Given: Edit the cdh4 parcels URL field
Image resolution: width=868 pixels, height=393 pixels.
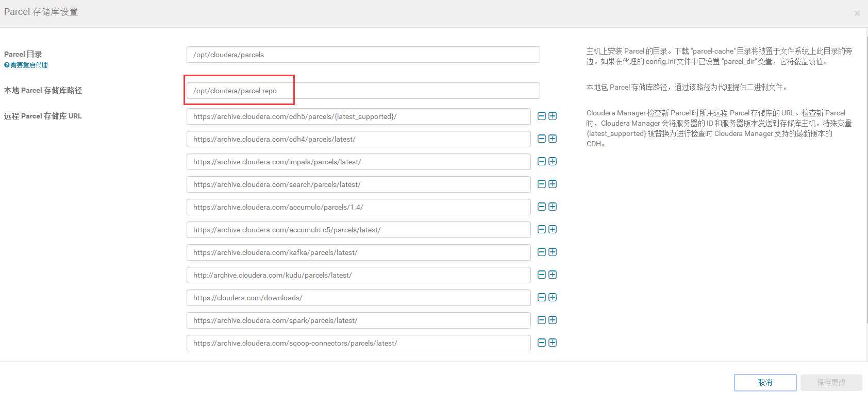Looking at the screenshot, I should (x=359, y=139).
